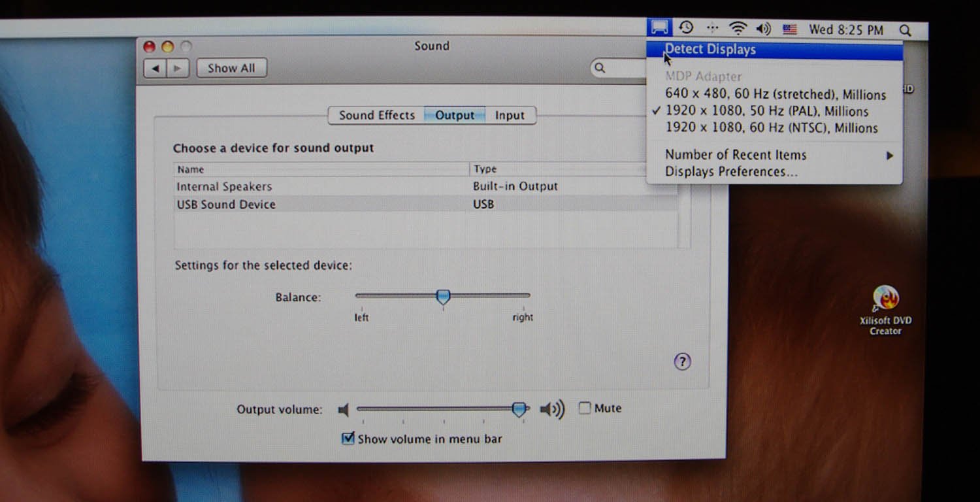980x502 pixels.
Task: Switch to the Sound Effects tab
Action: click(x=376, y=115)
